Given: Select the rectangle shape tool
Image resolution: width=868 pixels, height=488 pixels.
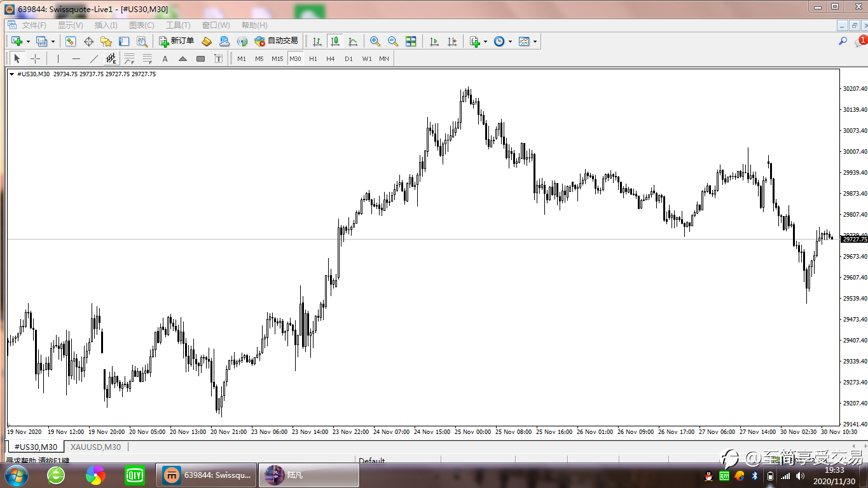Looking at the screenshot, I should [200, 58].
